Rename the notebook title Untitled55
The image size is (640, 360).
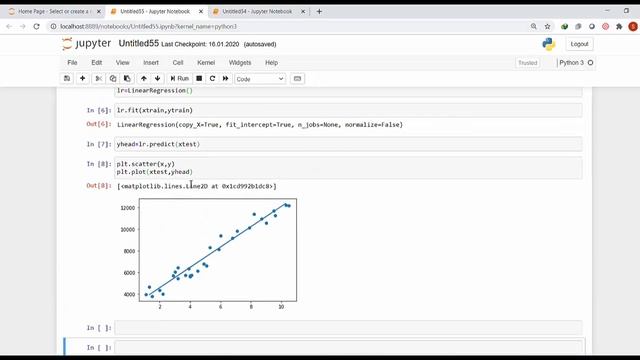[x=138, y=43]
